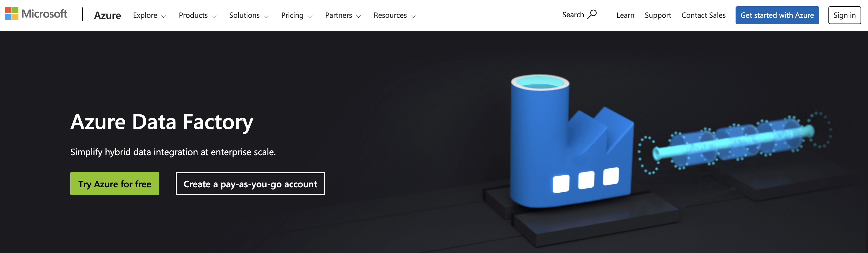Expand the Explore menu
Viewport: 868px width, 253px height.
[149, 15]
